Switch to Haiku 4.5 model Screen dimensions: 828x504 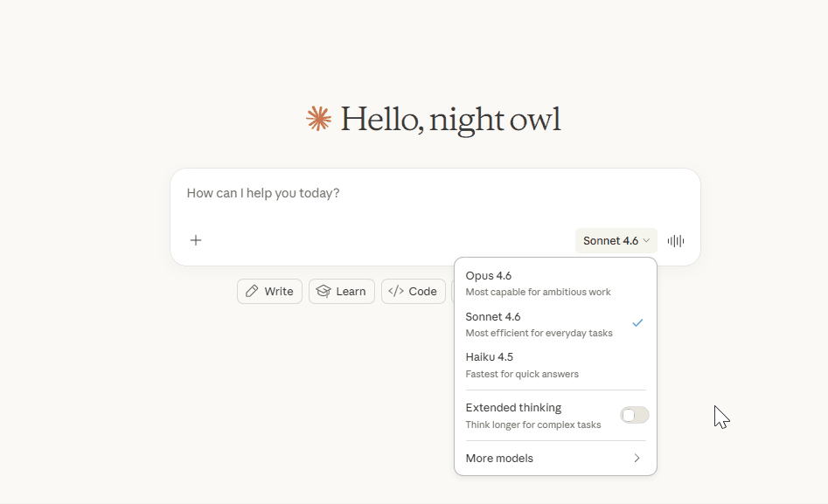(x=555, y=365)
